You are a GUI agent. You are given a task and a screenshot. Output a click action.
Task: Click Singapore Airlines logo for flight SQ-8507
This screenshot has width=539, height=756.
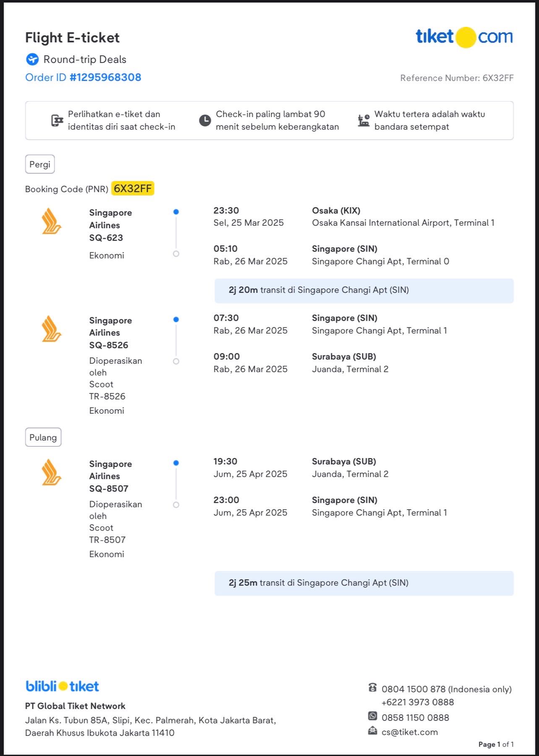(51, 472)
